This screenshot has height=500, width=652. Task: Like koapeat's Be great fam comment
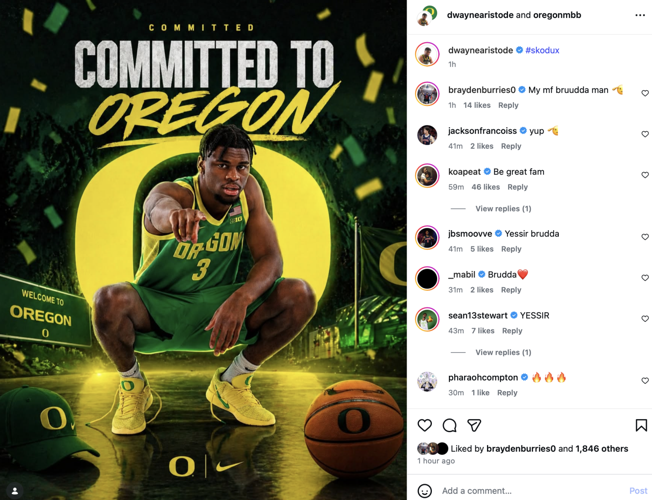[645, 175]
